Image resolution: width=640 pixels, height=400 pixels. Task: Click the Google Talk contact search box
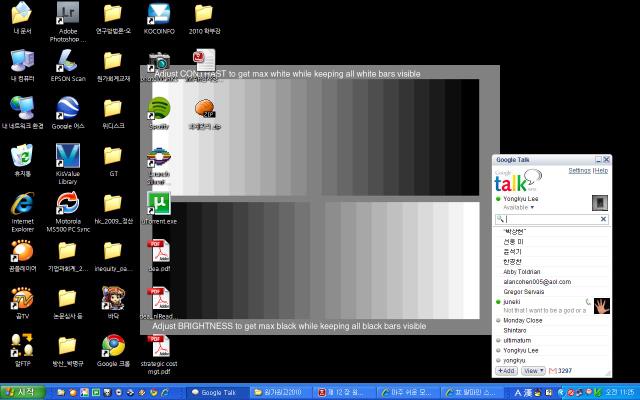[548, 218]
